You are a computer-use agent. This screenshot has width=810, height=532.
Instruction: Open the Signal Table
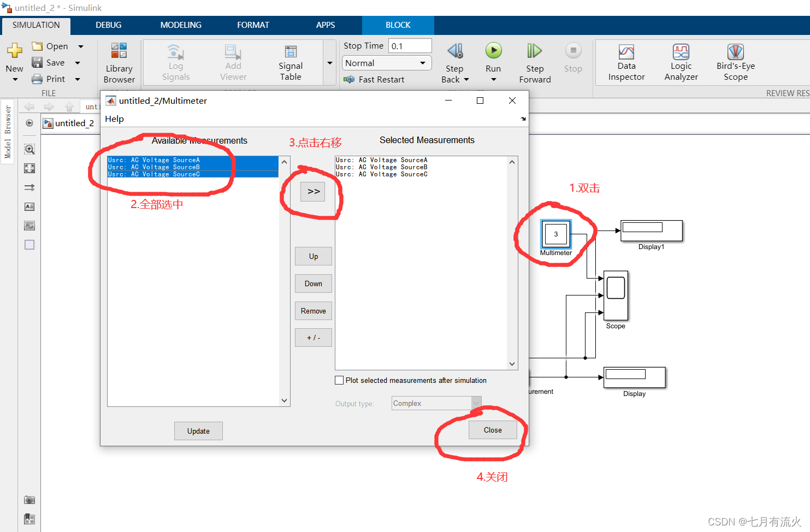(291, 63)
